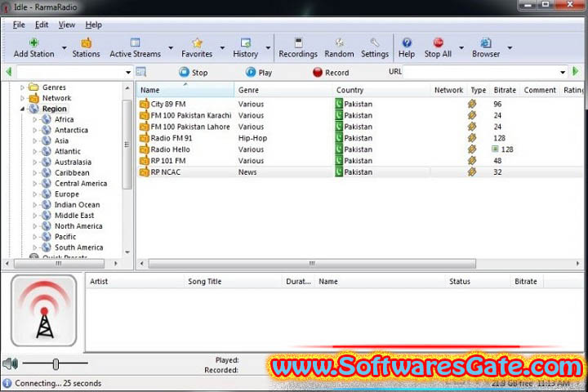Expand the Europe region node
This screenshot has height=392, width=588.
point(34,194)
